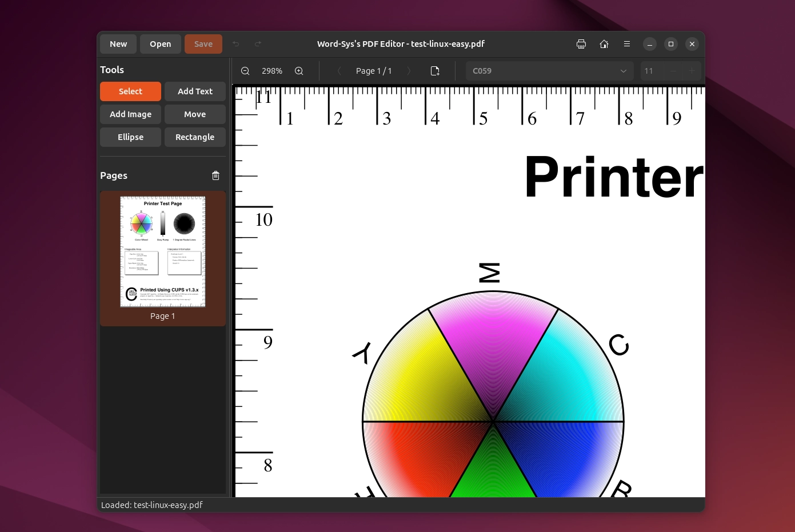This screenshot has height=532, width=795.
Task: Toggle the Add Text tool
Action: [195, 91]
